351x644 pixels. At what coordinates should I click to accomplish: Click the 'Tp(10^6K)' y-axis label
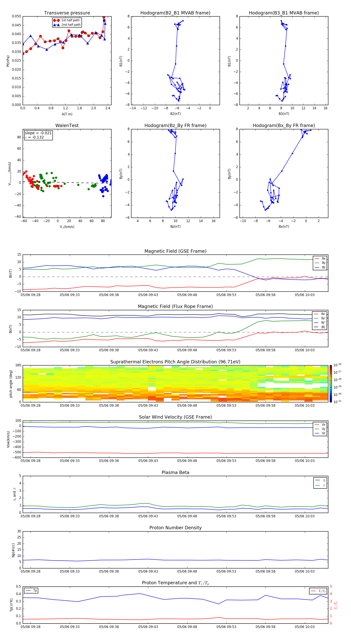point(11,605)
